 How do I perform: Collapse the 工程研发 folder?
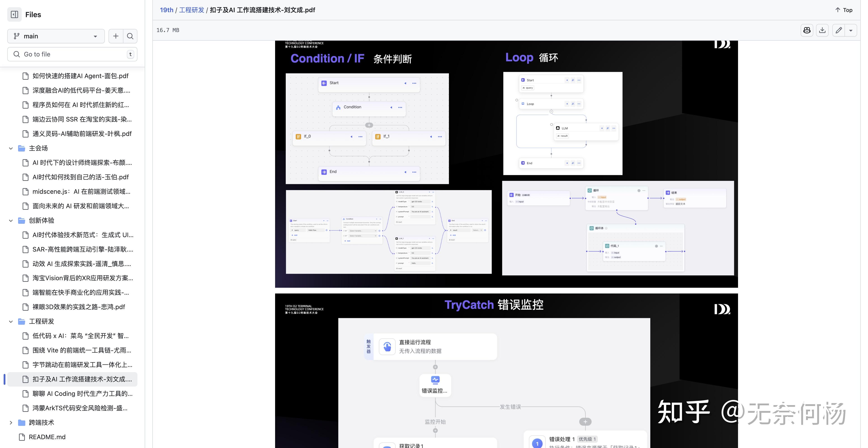click(10, 322)
